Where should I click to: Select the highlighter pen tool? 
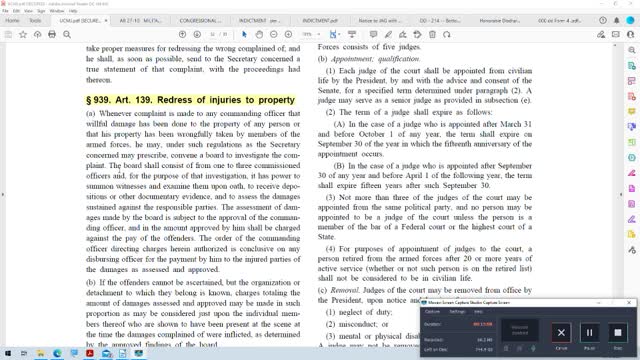388,34
